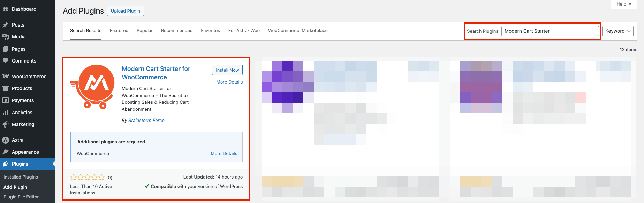
Task: Click the Modern Cart Starter plugin logo
Action: [x=93, y=87]
